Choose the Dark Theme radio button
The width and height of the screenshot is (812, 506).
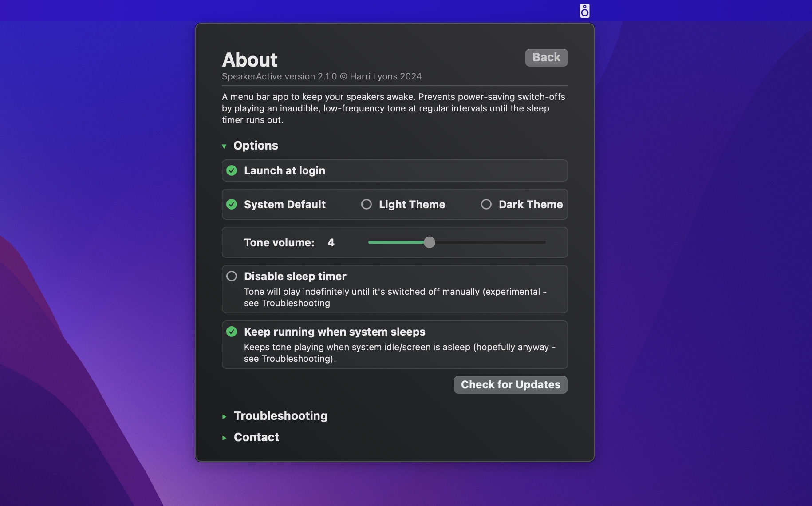click(486, 204)
